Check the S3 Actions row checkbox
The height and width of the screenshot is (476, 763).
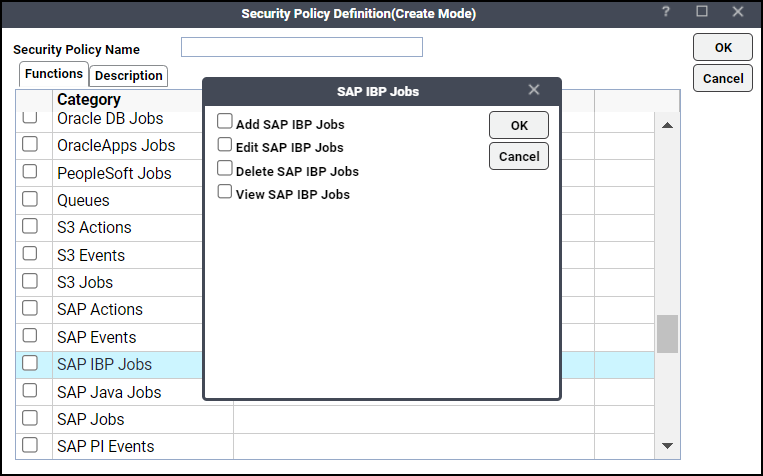tap(30, 226)
